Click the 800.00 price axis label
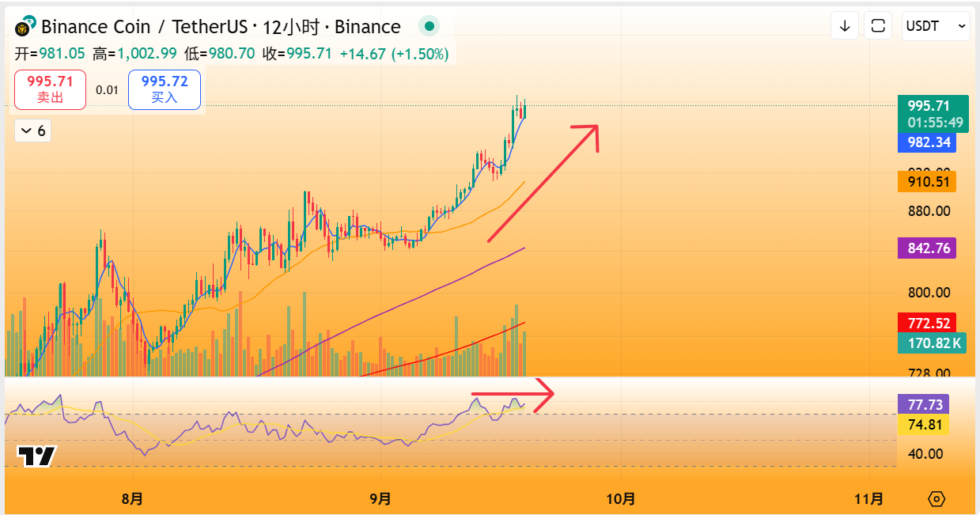The height and width of the screenshot is (515, 980). (929, 293)
